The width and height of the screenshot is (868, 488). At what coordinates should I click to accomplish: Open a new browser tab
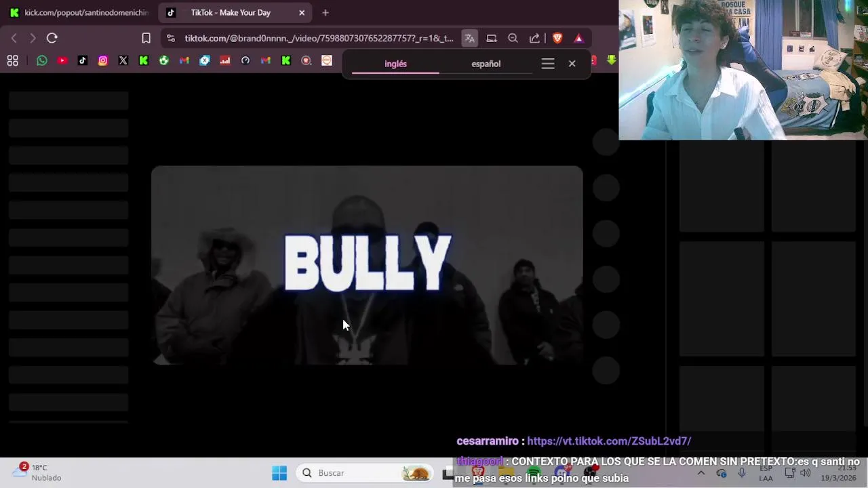tap(325, 12)
